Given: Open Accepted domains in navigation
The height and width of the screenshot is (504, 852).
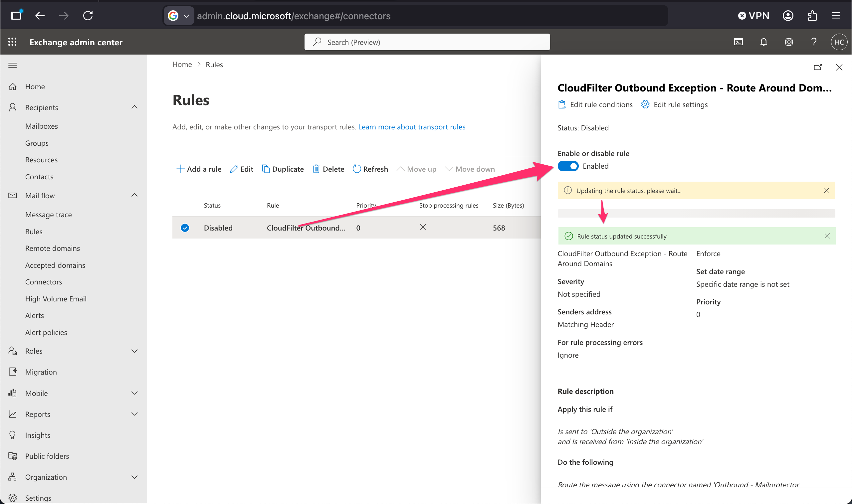Looking at the screenshot, I should pos(55,265).
